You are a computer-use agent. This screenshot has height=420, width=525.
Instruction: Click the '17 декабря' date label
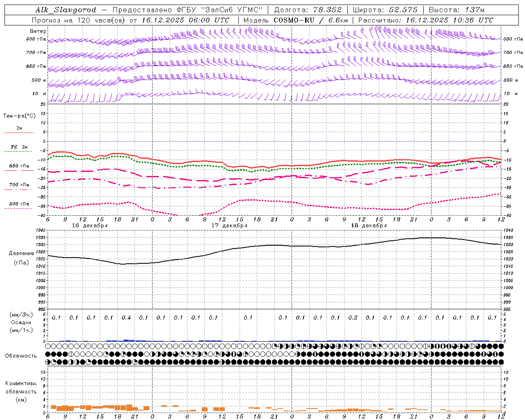coord(229,226)
